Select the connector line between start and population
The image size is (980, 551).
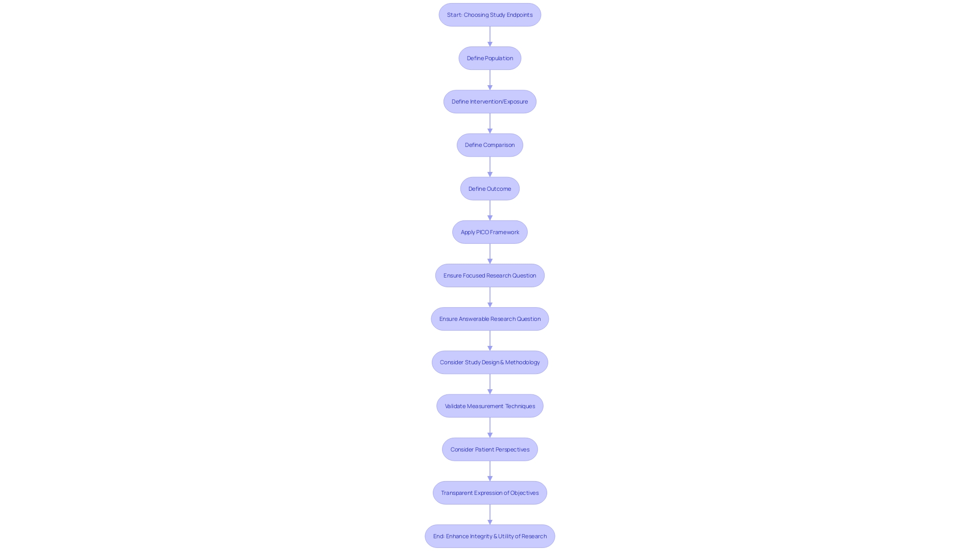pyautogui.click(x=489, y=36)
